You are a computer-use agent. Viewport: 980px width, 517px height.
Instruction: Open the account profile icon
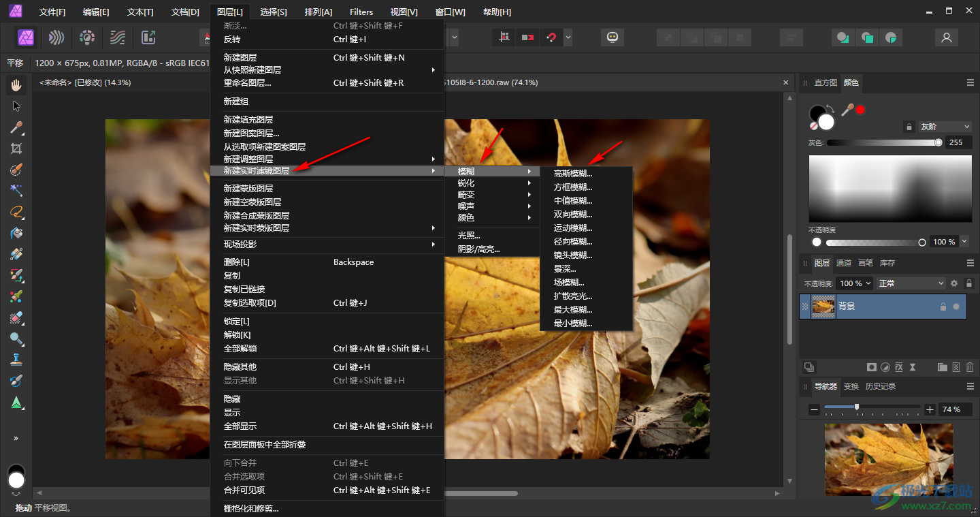tap(946, 37)
